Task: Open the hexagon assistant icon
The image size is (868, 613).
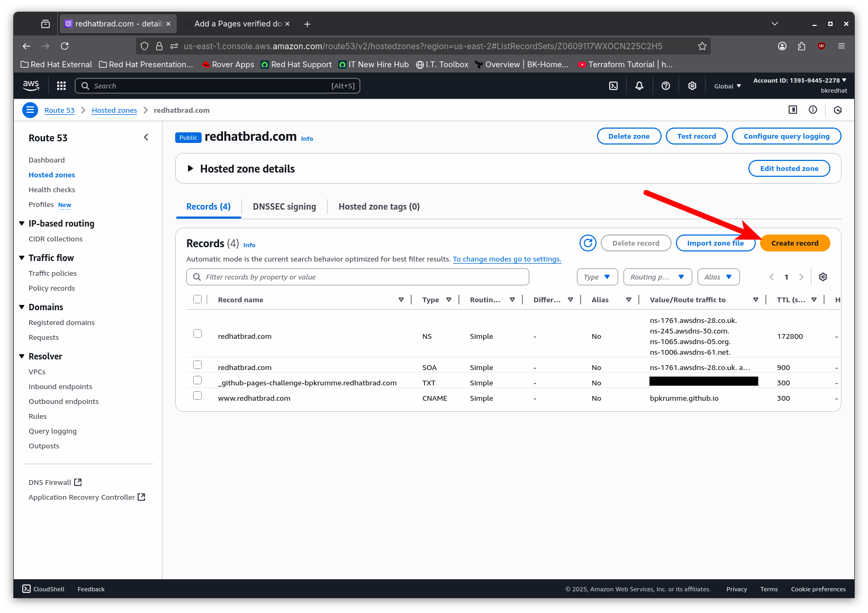Action: (838, 110)
